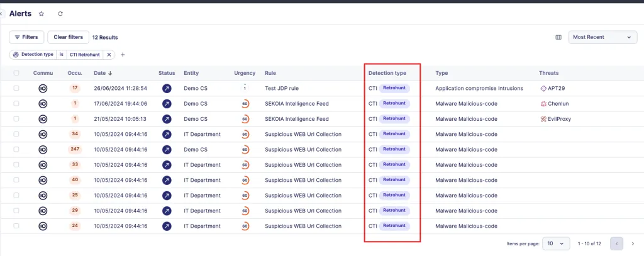
Task: Click the Retrohunt tag in APT29 row
Action: tap(394, 88)
